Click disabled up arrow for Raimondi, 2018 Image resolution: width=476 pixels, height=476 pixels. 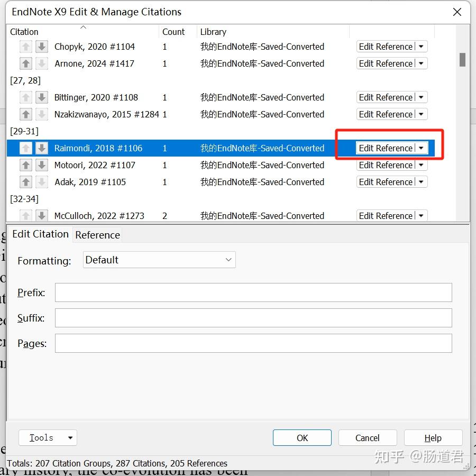(26, 148)
